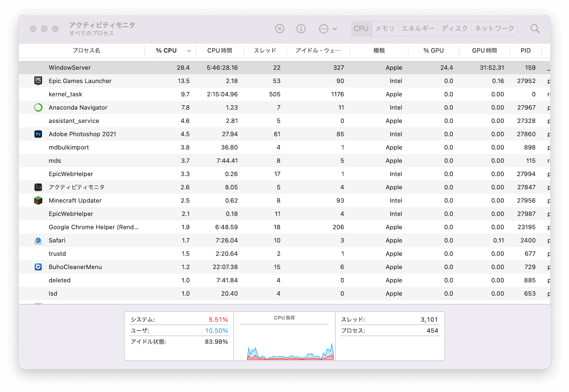Click the search magnifier icon
569x392 pixels.
pyautogui.click(x=535, y=28)
